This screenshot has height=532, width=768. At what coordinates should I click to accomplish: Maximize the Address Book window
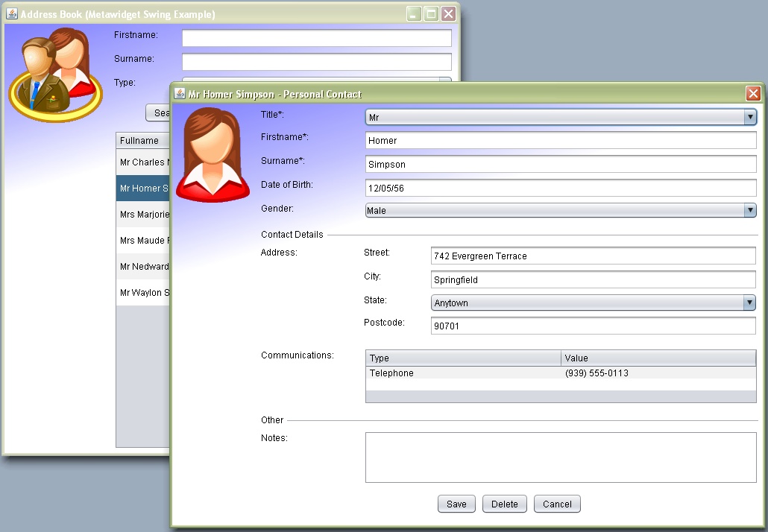click(431, 14)
